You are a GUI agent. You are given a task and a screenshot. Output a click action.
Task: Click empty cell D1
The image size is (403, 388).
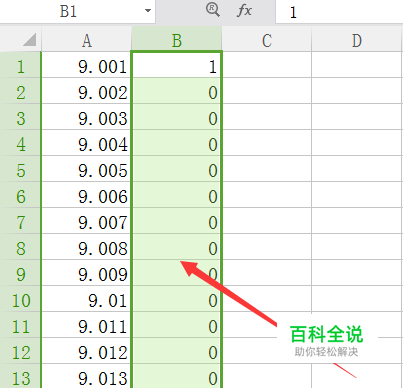point(357,65)
